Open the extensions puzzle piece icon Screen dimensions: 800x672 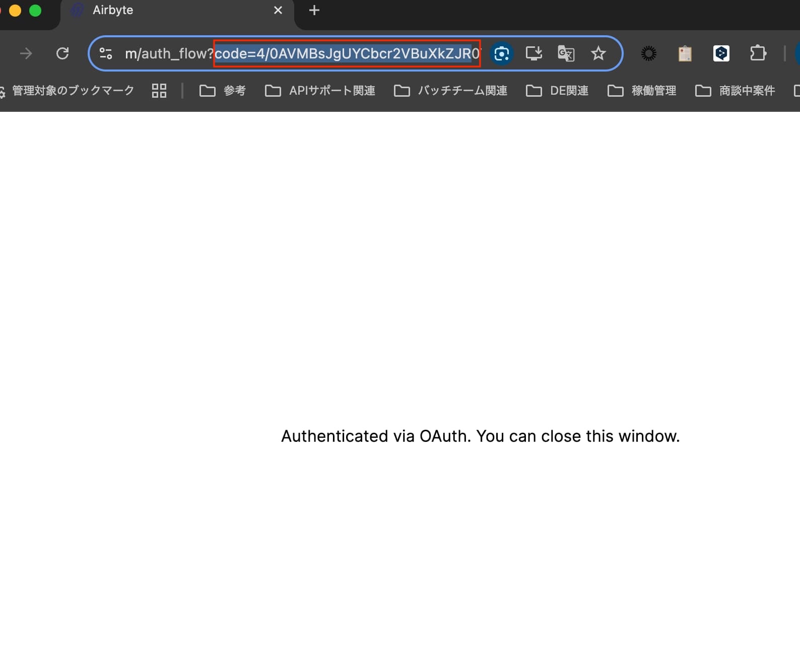[x=758, y=53]
